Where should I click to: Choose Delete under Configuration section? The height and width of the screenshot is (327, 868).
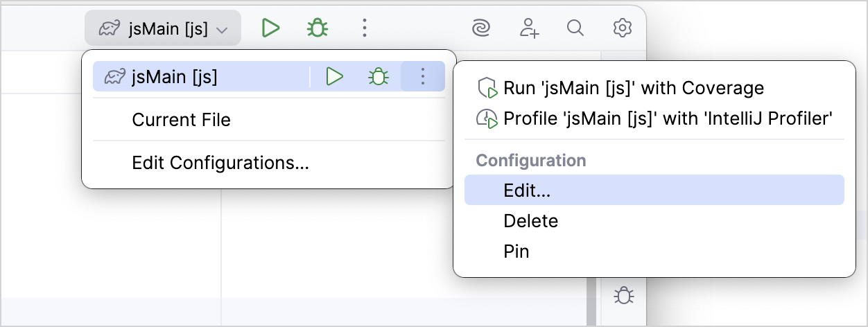(x=530, y=221)
